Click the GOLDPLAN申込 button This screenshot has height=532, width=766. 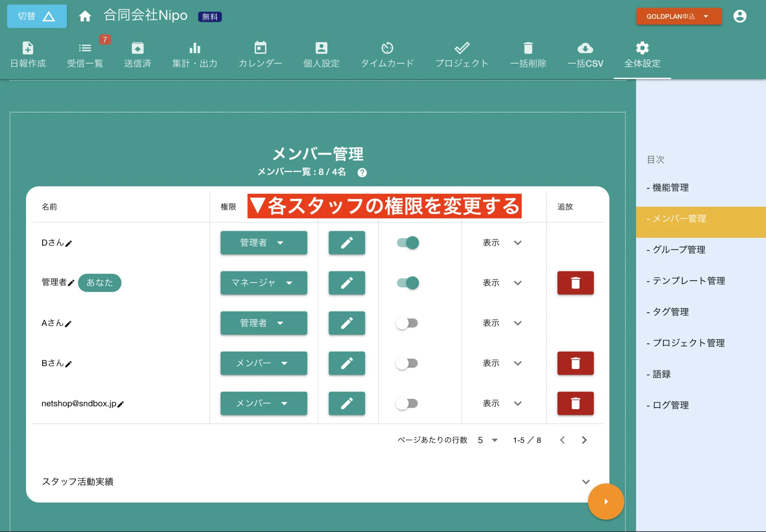(x=678, y=16)
